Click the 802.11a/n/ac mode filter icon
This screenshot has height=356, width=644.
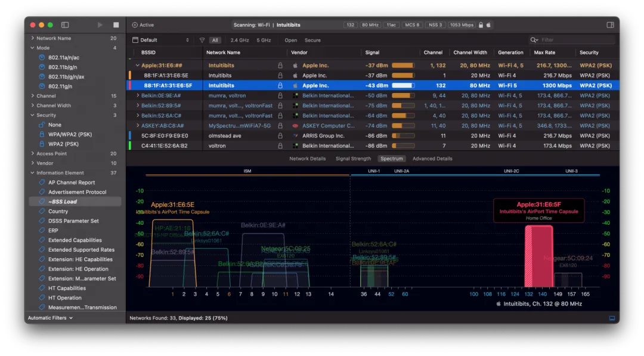[42, 57]
